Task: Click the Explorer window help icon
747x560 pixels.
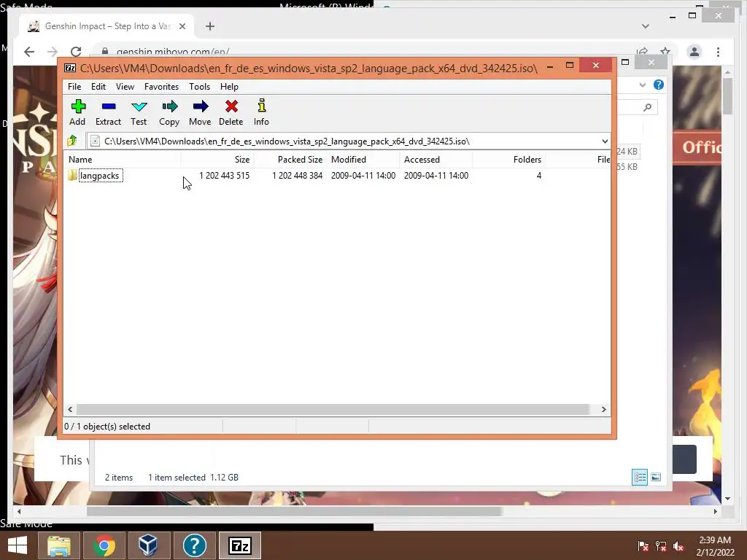Action: (659, 85)
